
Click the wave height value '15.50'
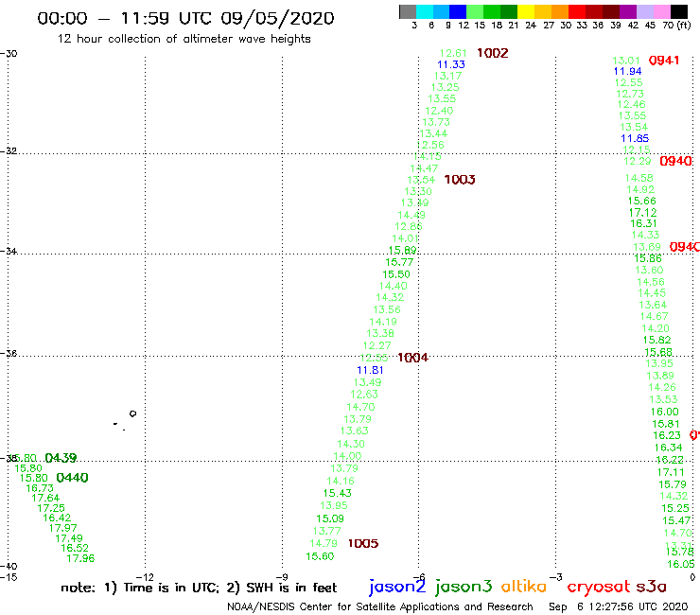tap(396, 274)
